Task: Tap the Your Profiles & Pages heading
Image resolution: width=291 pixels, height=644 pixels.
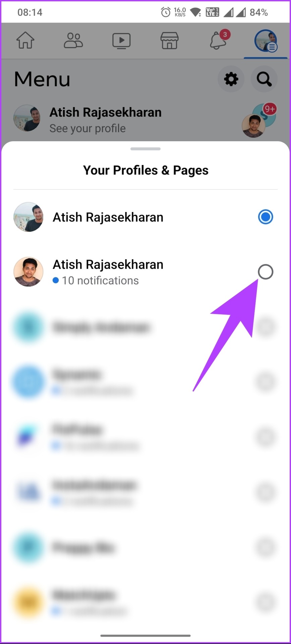Action: [146, 170]
